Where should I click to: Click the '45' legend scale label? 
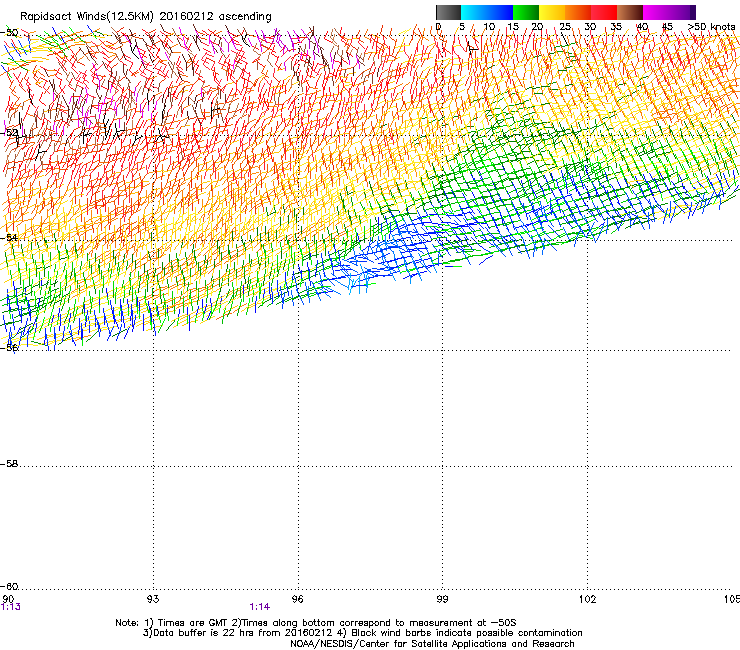[x=667, y=27]
